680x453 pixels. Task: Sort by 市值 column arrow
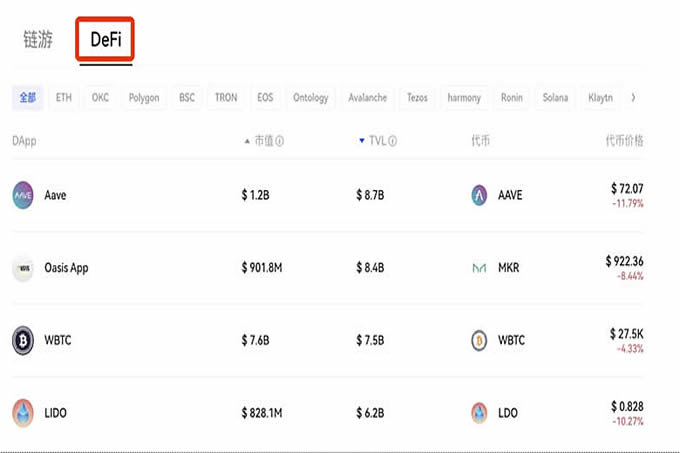coord(247,141)
